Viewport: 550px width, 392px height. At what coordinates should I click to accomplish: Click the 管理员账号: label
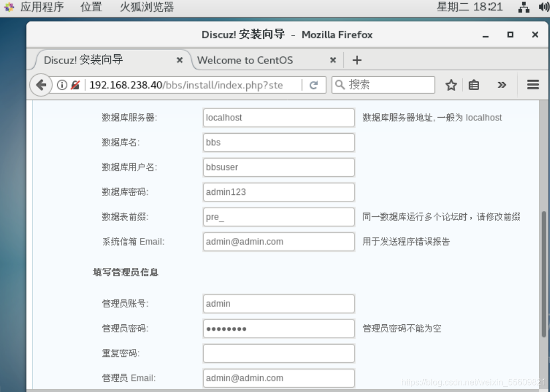click(125, 304)
